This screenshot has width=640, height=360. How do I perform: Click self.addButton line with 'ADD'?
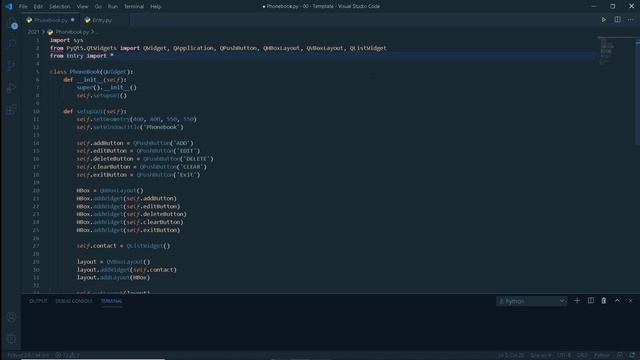pyautogui.click(x=135, y=143)
